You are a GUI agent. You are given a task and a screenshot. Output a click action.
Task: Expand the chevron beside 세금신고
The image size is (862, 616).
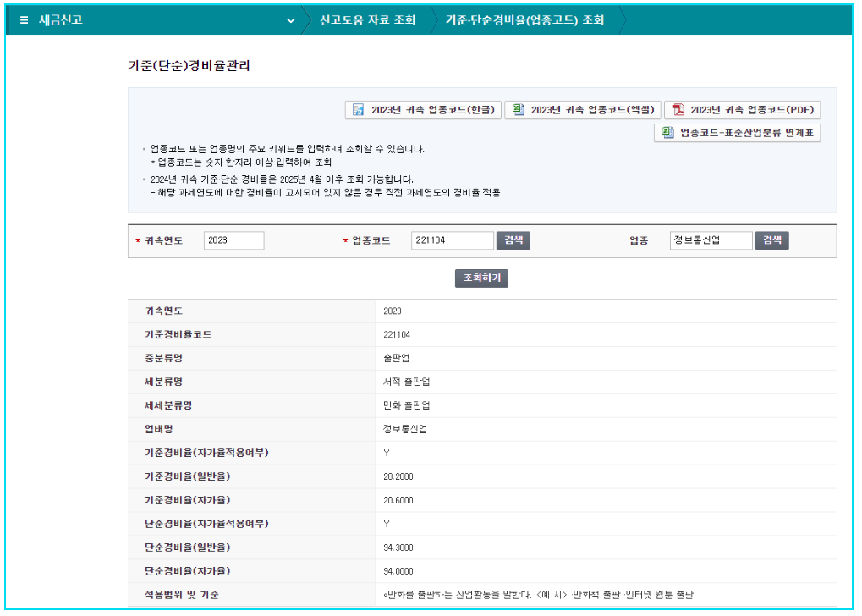pos(291,19)
